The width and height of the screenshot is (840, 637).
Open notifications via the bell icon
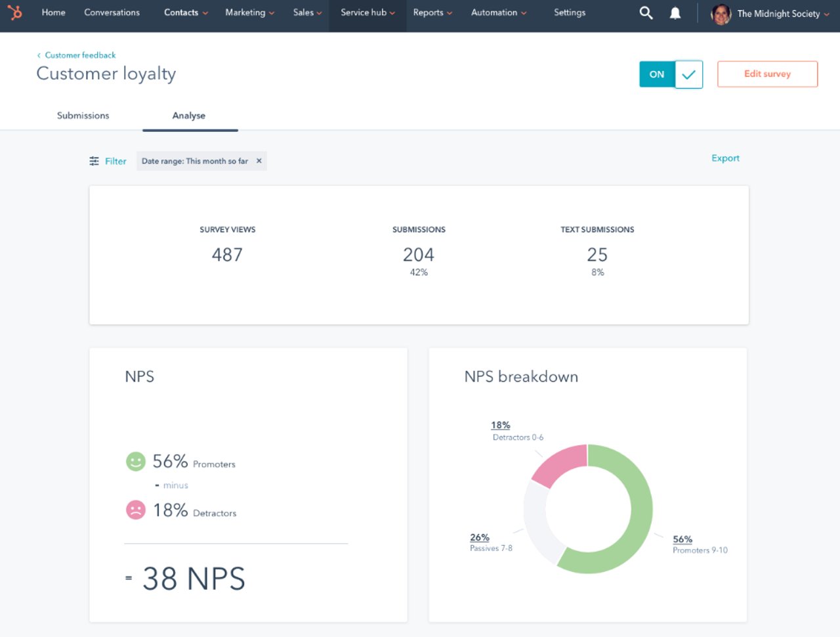[x=675, y=12]
